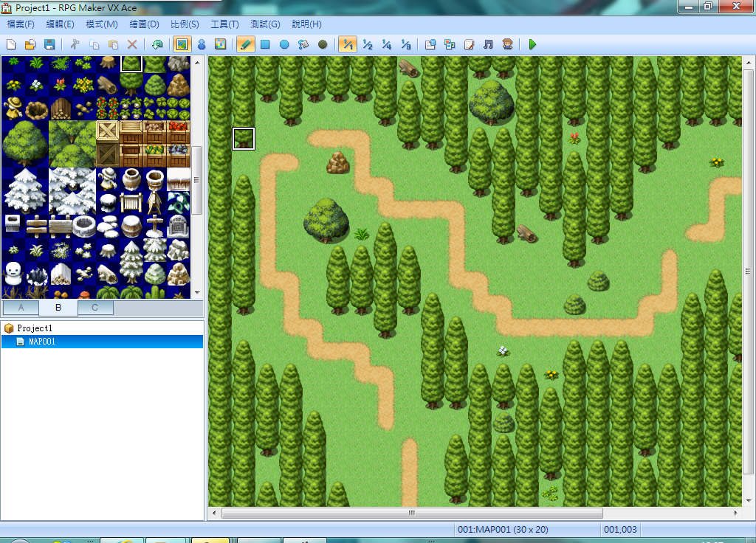Screen dimensions: 756x543
Task: Set zoom scale to 1/1
Action: [x=348, y=45]
